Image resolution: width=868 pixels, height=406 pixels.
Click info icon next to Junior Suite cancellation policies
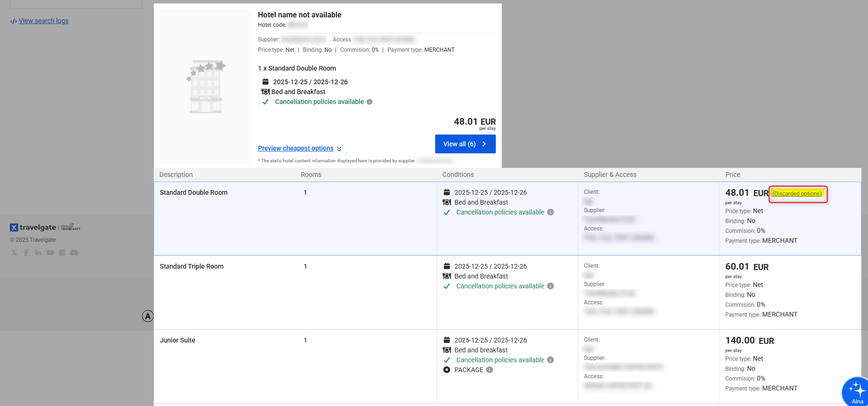pyautogui.click(x=550, y=360)
